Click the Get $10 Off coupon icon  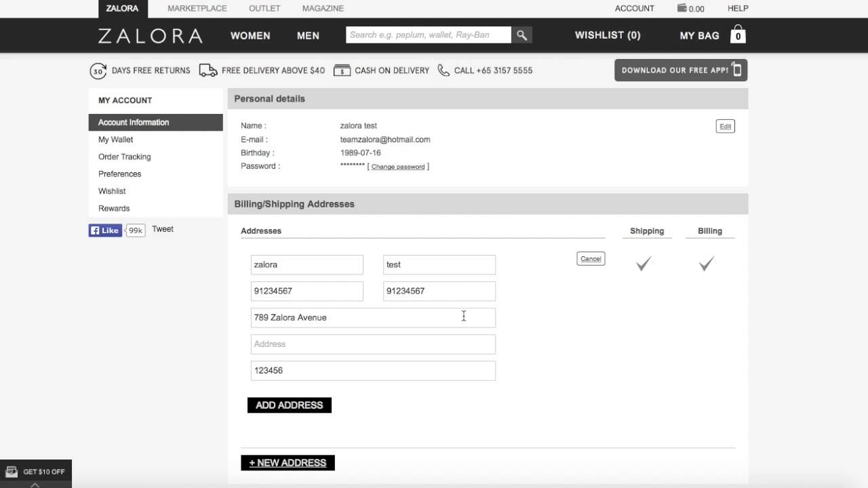11,472
